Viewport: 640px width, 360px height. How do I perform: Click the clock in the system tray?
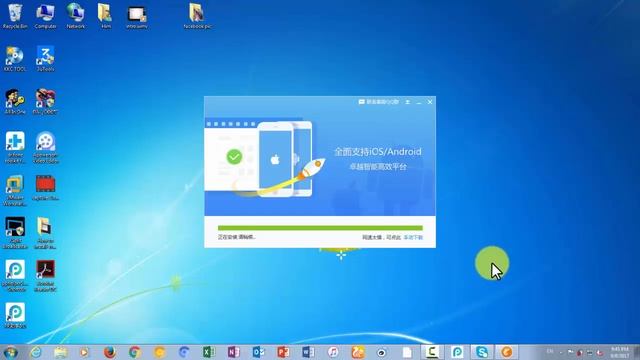[x=620, y=352]
